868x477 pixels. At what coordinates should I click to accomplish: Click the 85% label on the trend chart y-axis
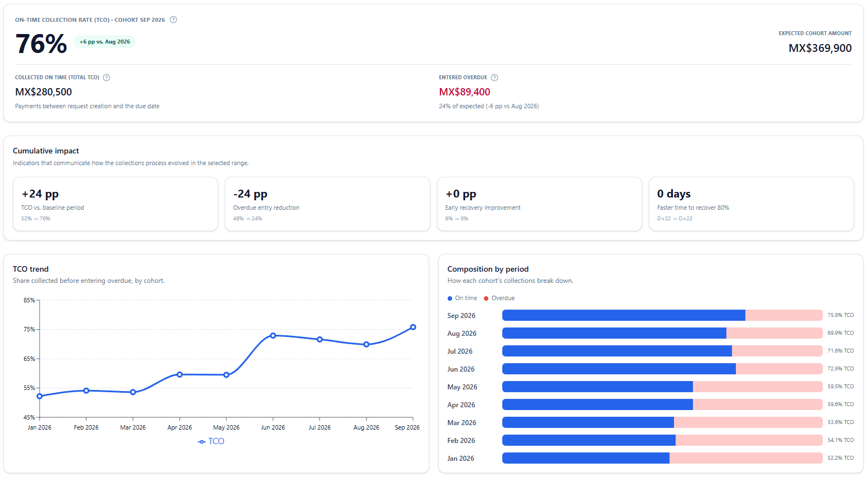point(29,300)
